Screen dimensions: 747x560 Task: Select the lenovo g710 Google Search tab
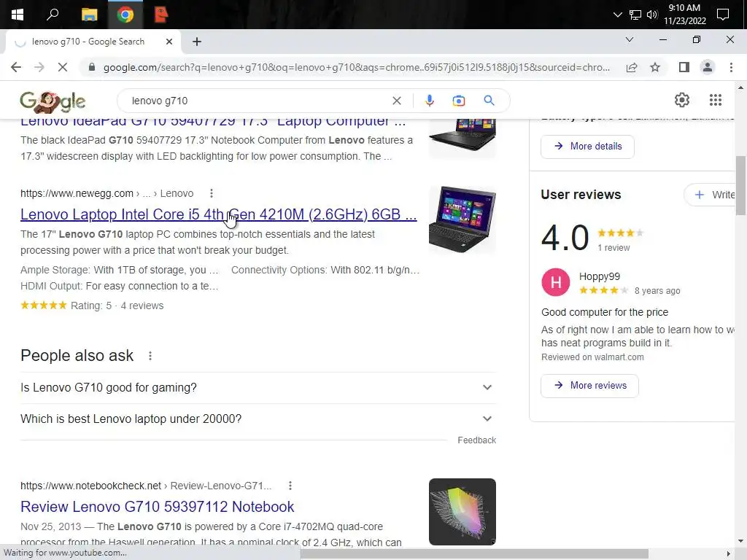point(88,42)
